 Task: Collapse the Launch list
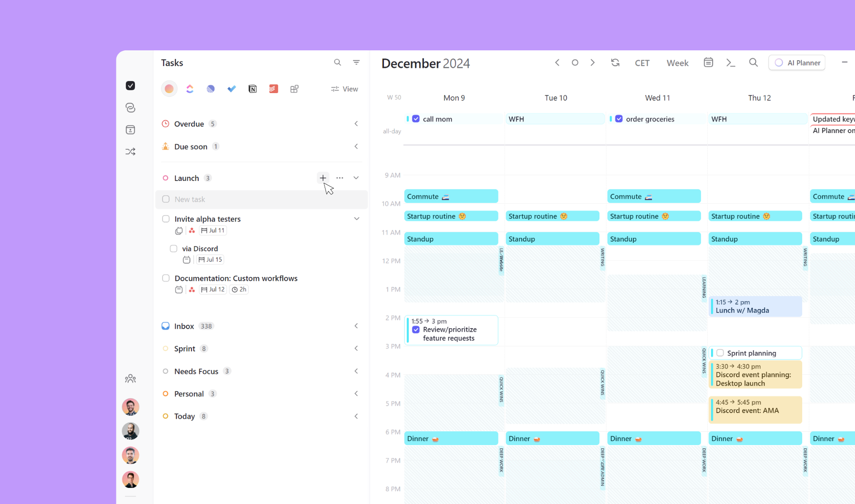tap(356, 178)
